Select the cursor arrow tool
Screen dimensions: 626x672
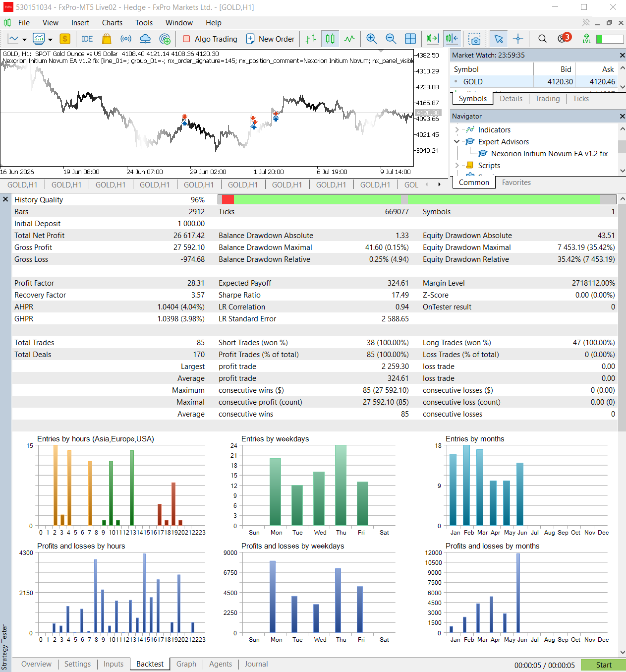point(499,39)
